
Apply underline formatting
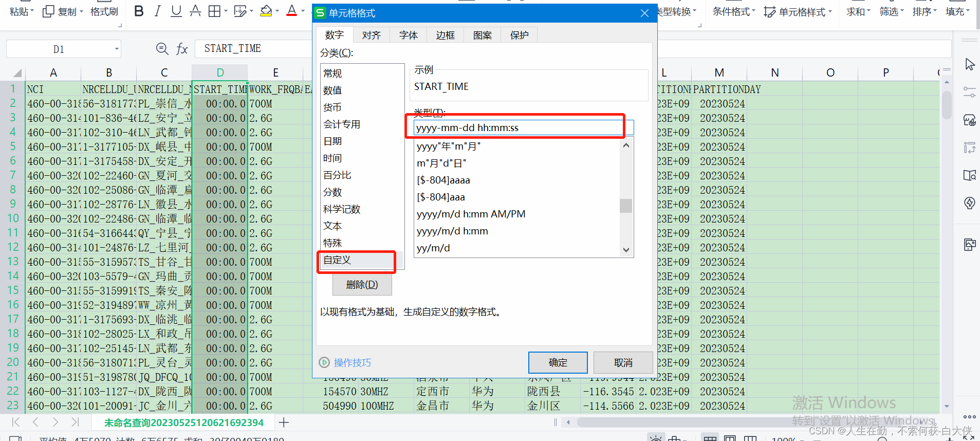176,11
